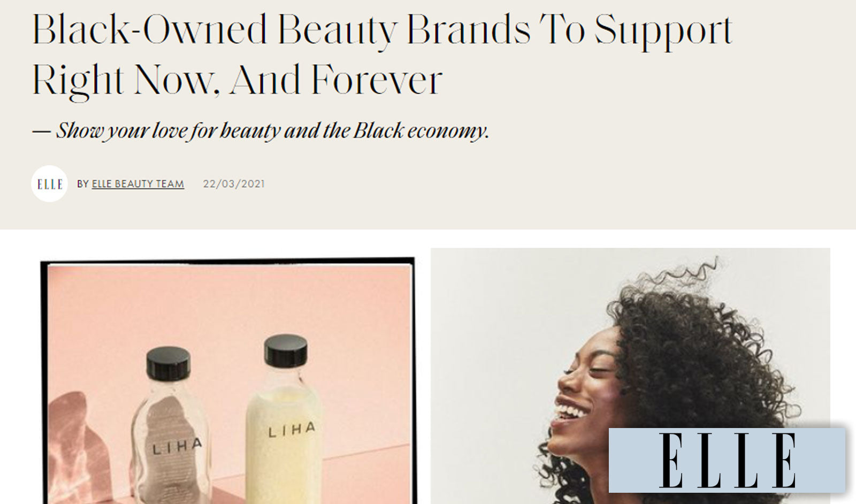Click the headline's second line 'Right Now, And Forever'
Screen dimensions: 856x504
point(238,80)
